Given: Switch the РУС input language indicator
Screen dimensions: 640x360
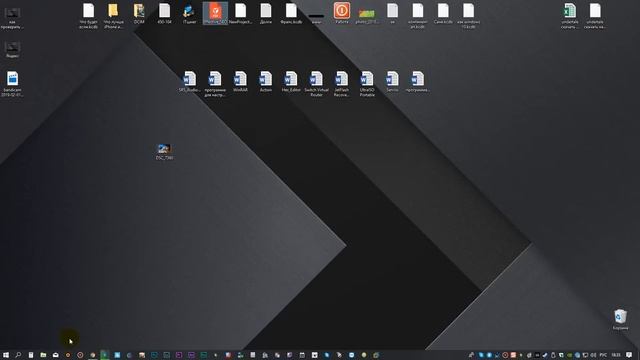Looking at the screenshot, I should tap(603, 355).
